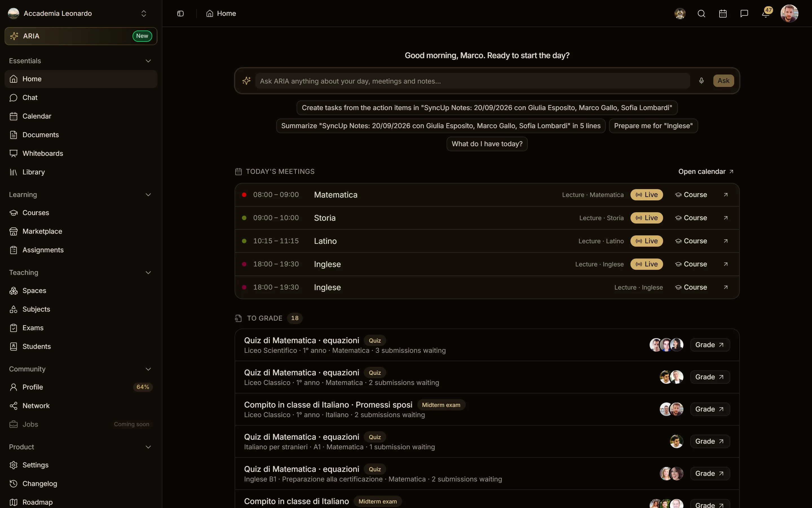Screen dimensions: 812x508
Task: Click Live badge for Storia
Action: [x=646, y=218]
